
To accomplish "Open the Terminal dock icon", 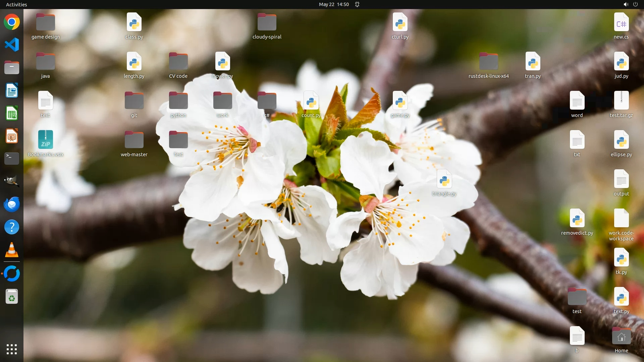I will [12, 158].
